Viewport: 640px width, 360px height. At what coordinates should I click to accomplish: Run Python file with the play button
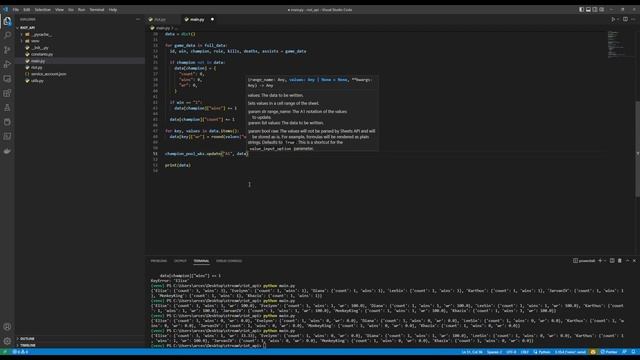point(613,19)
